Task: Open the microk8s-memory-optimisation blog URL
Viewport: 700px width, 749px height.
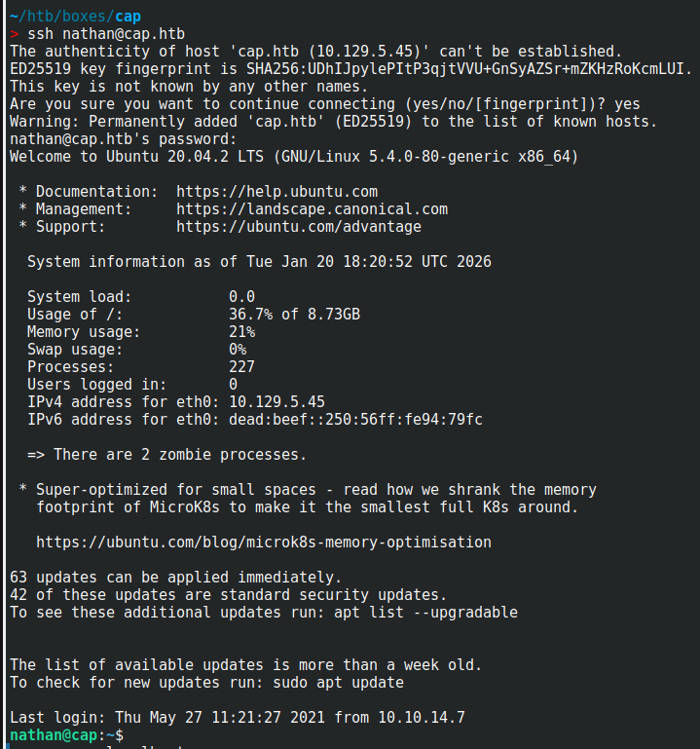Action: coord(263,543)
